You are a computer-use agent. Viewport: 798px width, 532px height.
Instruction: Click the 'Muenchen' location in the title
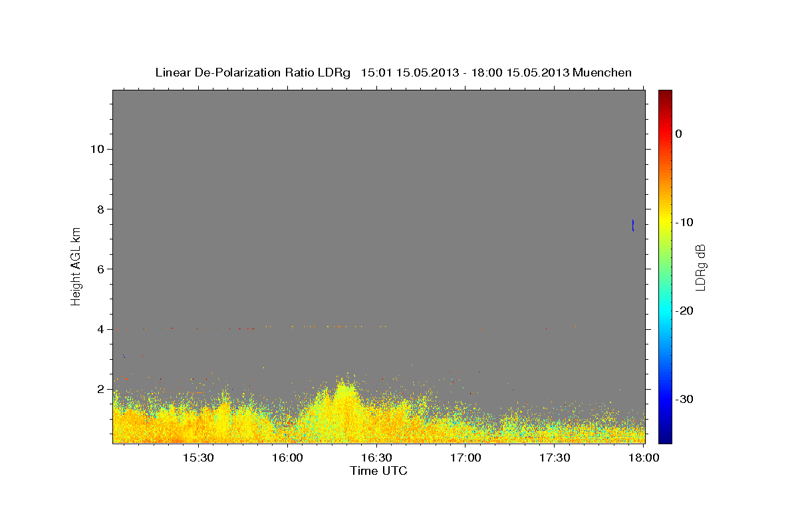(602, 72)
